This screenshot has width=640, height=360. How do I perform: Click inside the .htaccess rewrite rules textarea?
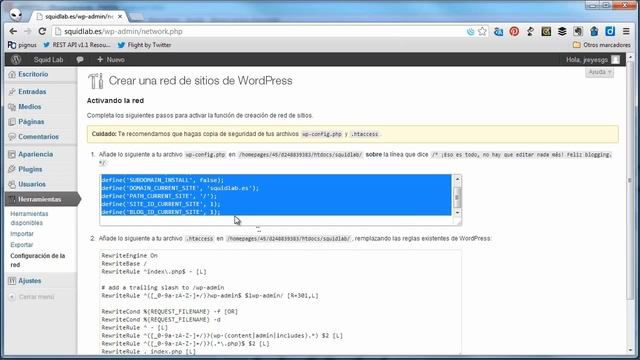tap(280, 302)
